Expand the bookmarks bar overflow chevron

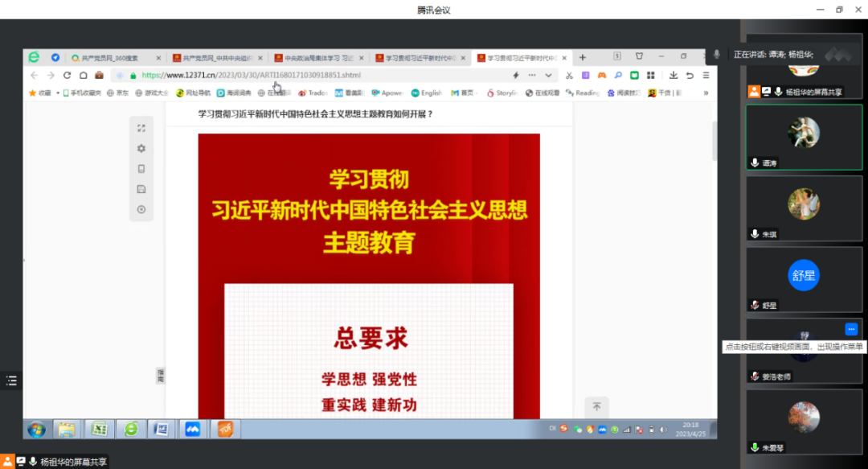coord(706,93)
